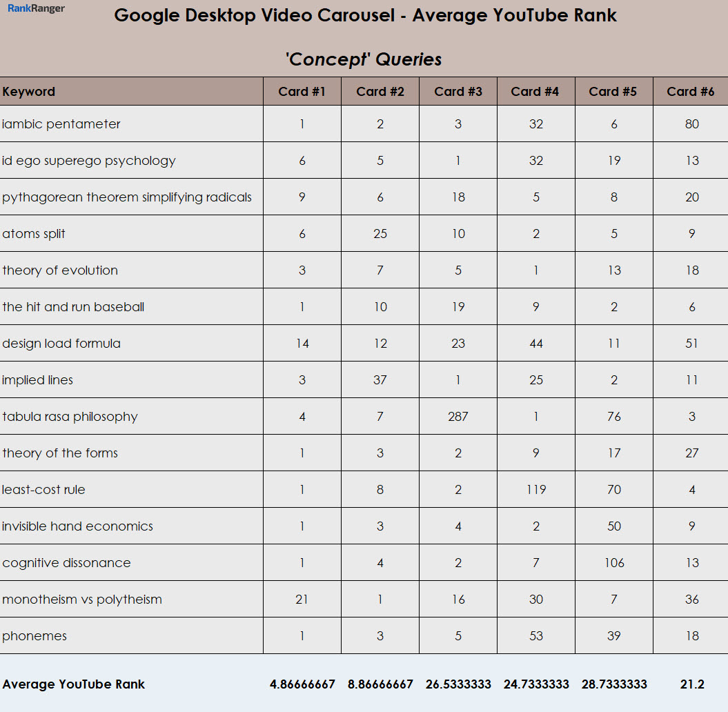Screen dimensions: 728x712
Task: Click the 106 value in cognitive dissonance row
Action: click(x=614, y=563)
